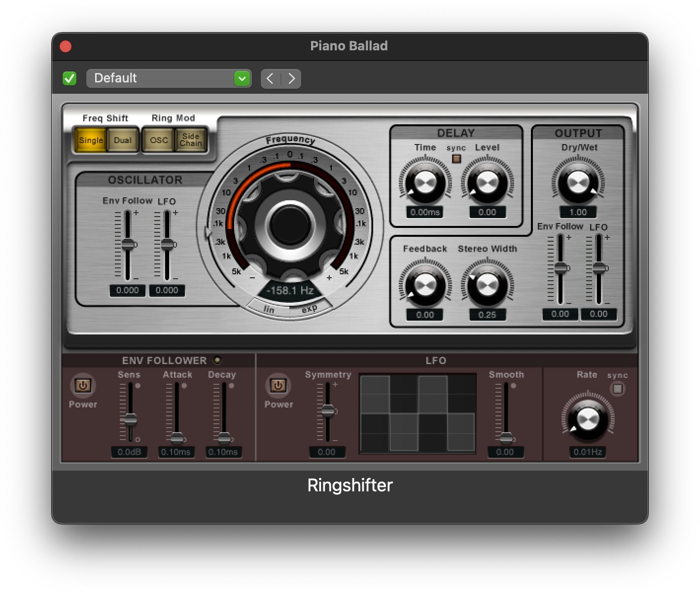Viewport: 700px width, 592px height.
Task: Click the Symmetry slider handle
Action: pyautogui.click(x=328, y=410)
